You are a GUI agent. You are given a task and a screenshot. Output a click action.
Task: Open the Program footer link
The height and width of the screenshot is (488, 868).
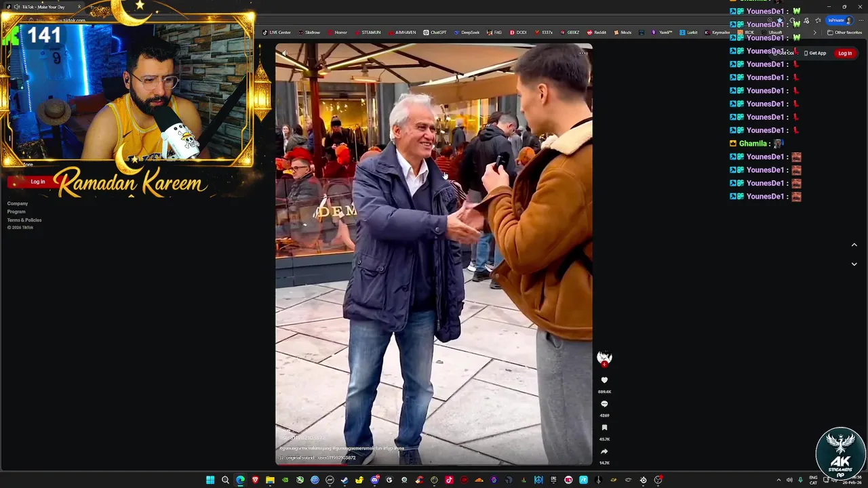coord(16,211)
